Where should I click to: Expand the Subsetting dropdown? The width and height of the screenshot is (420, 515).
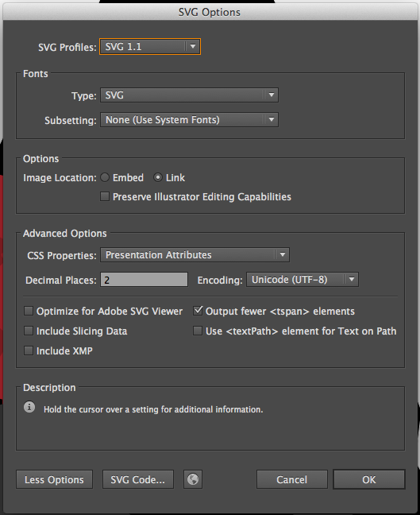(x=189, y=119)
